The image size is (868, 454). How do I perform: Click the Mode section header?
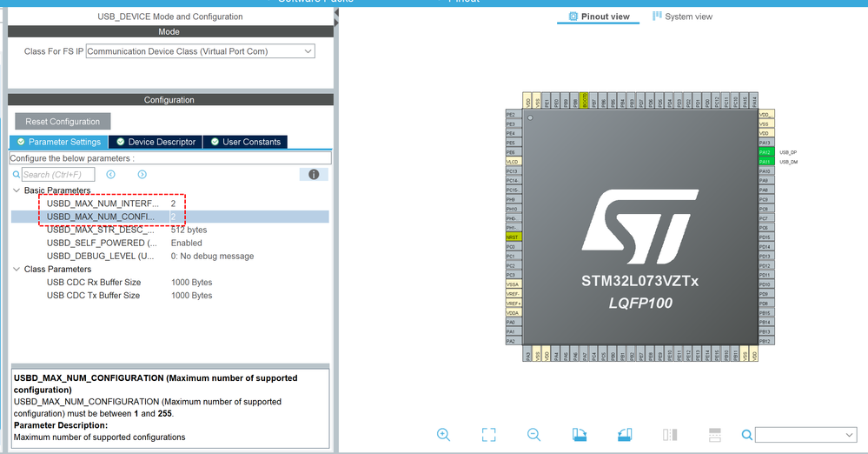tap(170, 31)
